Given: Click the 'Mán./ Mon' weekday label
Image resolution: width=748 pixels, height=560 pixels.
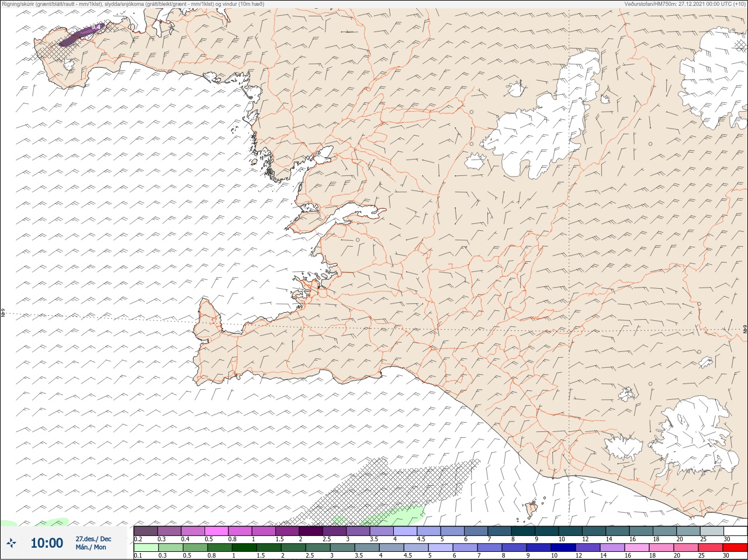Looking at the screenshot, I should pos(91,547).
